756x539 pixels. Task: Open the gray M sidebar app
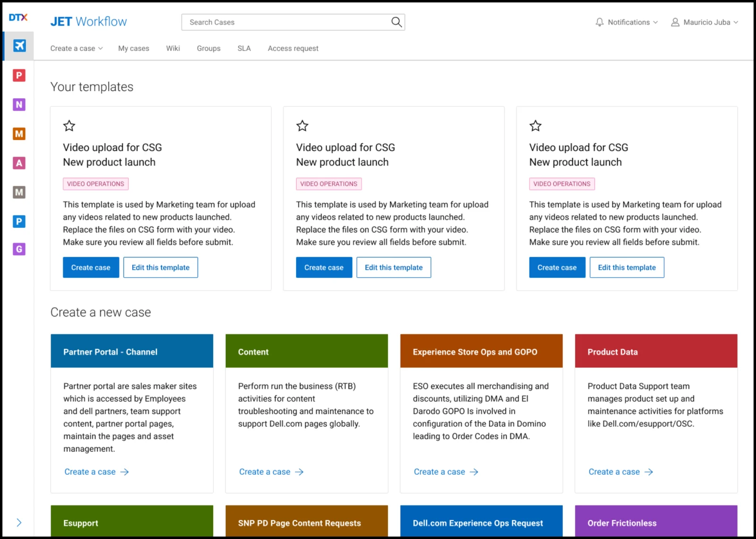19,192
